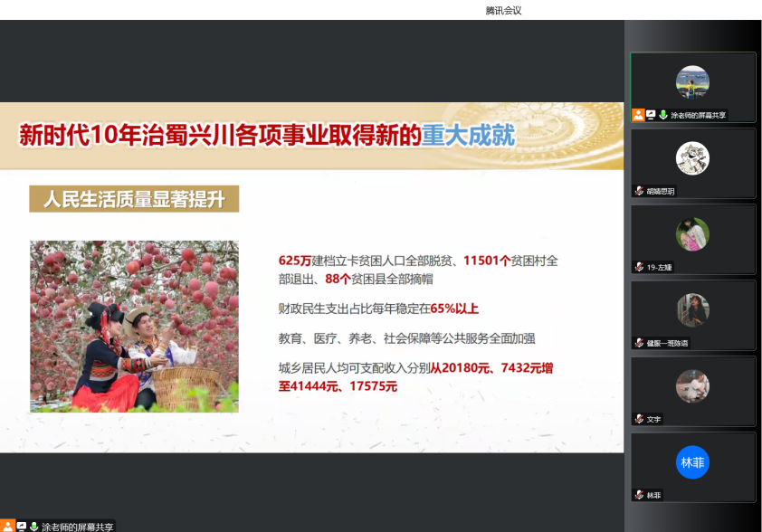Click the screen share icon in 涂老师's participant tile

coord(651,115)
